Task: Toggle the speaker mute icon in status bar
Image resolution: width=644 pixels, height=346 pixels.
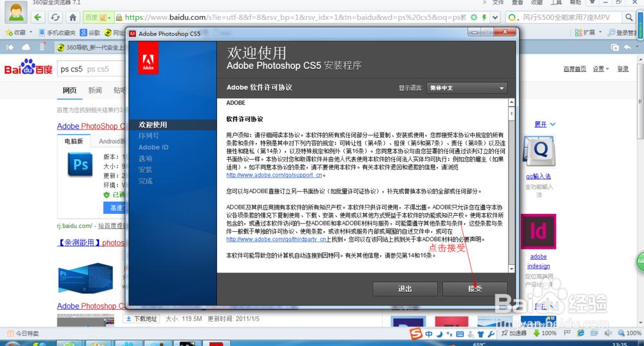Action: coord(608,333)
